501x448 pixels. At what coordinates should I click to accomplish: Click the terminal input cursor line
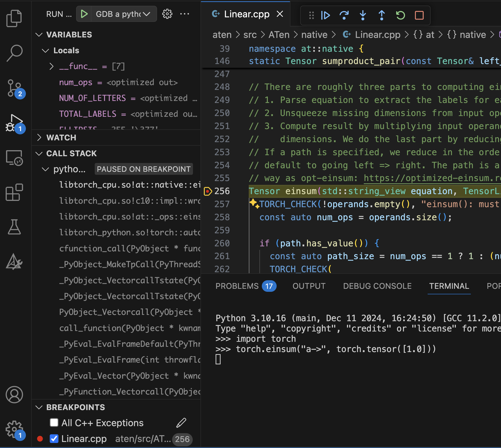(x=218, y=359)
